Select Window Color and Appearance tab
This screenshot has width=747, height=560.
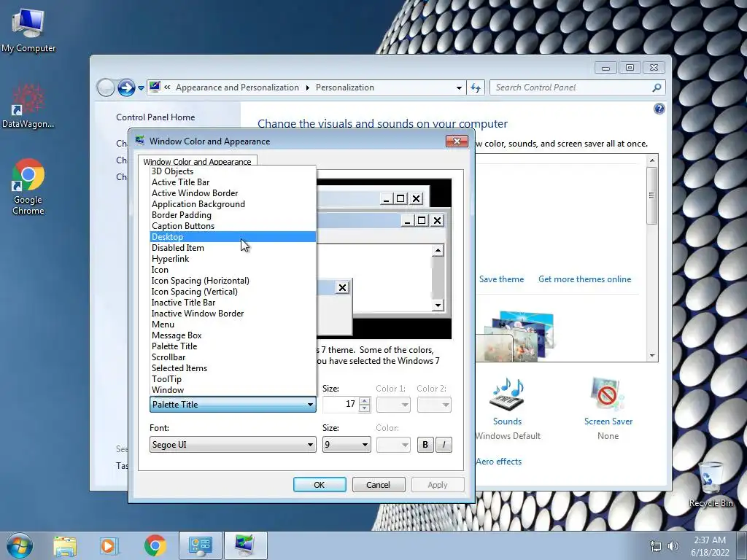(x=197, y=161)
